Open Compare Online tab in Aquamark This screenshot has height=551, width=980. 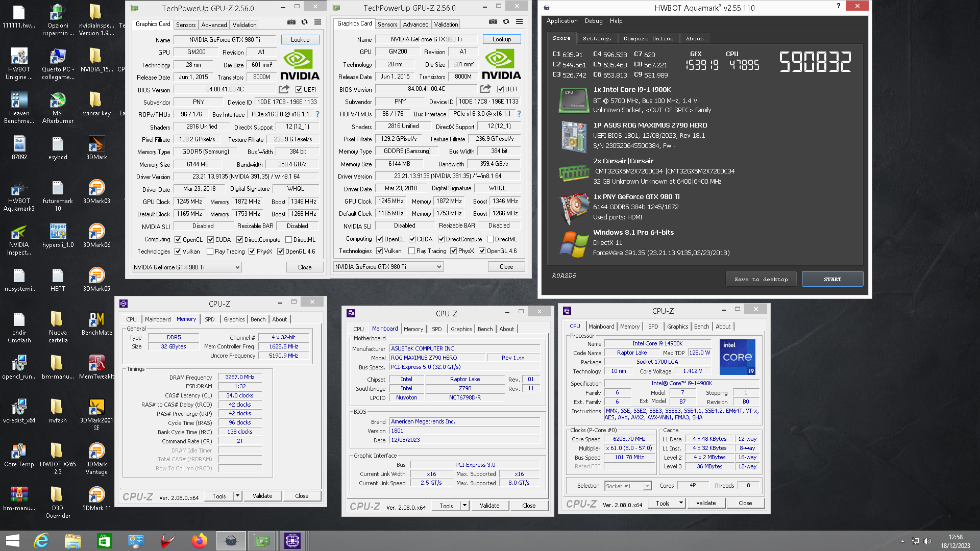pyautogui.click(x=648, y=38)
